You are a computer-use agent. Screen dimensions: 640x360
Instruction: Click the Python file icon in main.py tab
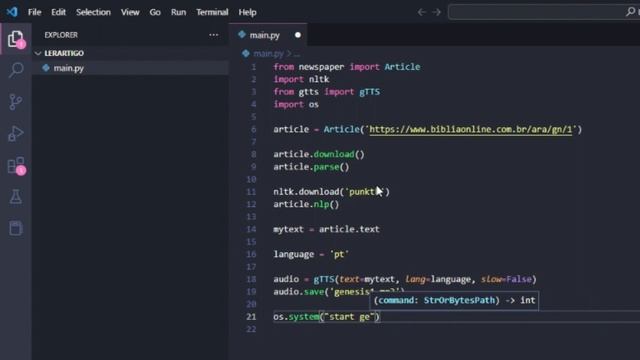(x=242, y=35)
